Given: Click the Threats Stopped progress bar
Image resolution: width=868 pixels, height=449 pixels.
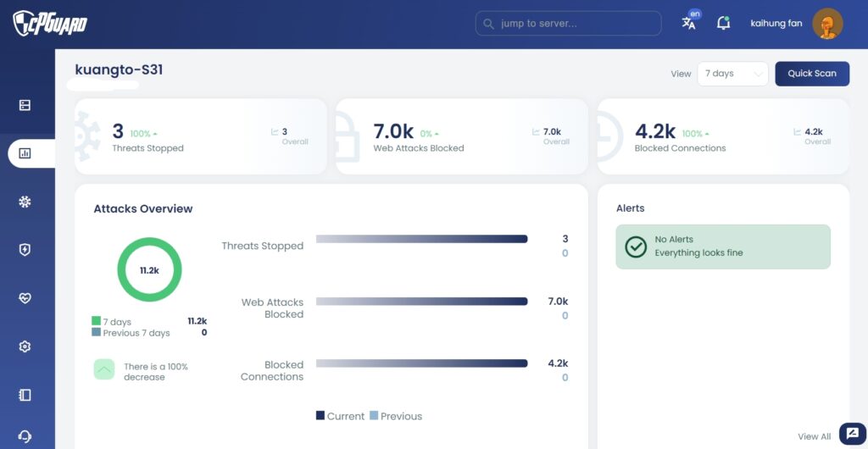Looking at the screenshot, I should (x=422, y=239).
